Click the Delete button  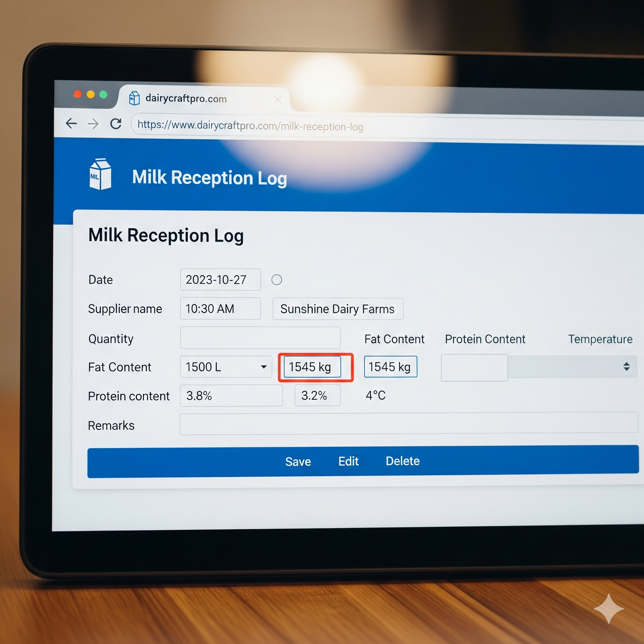[x=403, y=461]
